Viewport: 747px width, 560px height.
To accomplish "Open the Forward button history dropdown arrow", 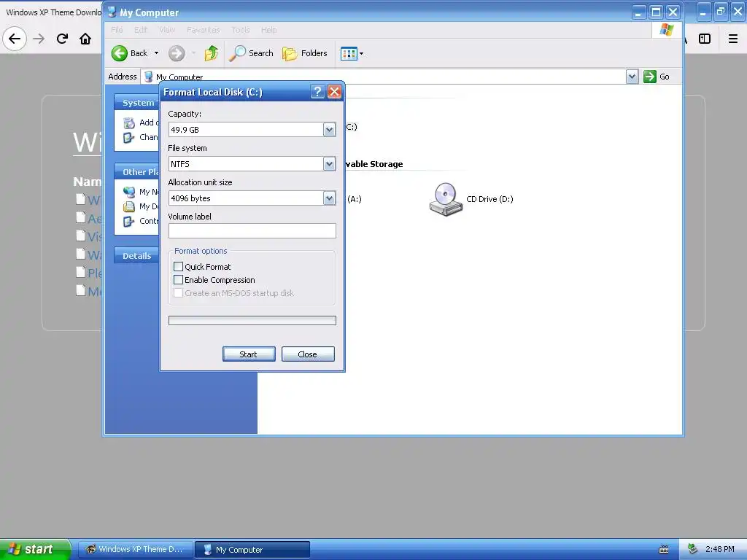I will point(193,53).
